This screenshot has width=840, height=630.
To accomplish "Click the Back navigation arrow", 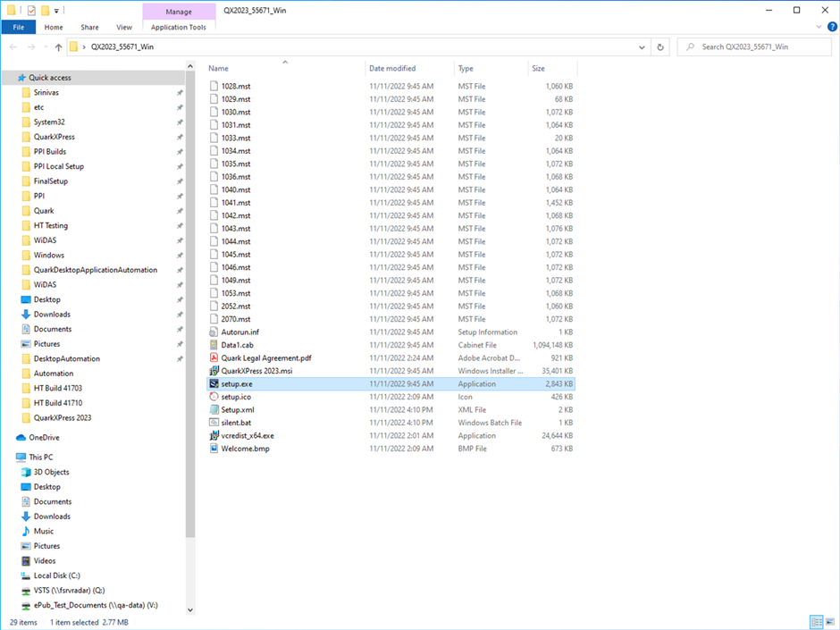I will pos(13,47).
